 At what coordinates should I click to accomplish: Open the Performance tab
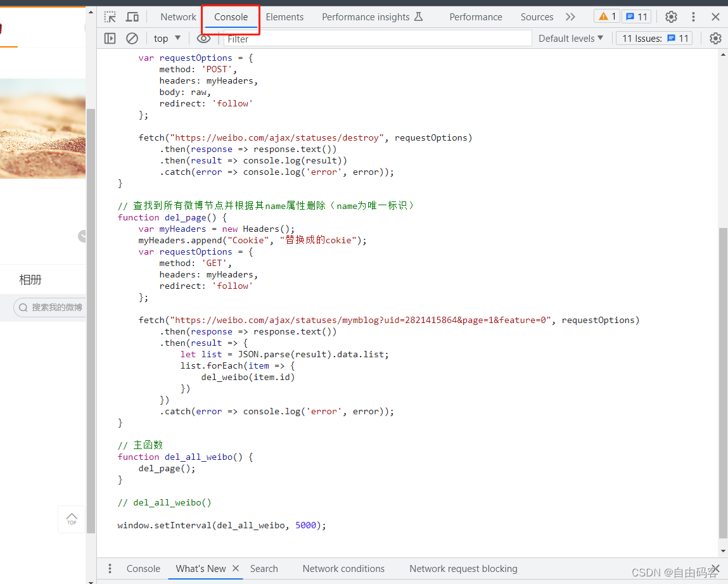(x=475, y=17)
